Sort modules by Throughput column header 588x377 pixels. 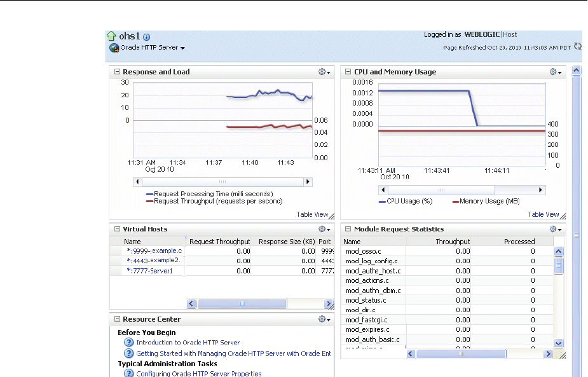coord(453,242)
